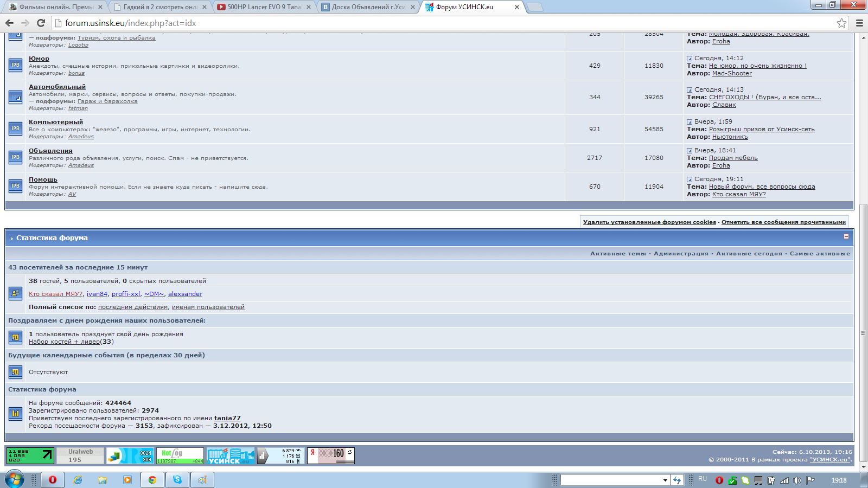Switch input language from RU
868x488 pixels.
tap(703, 479)
